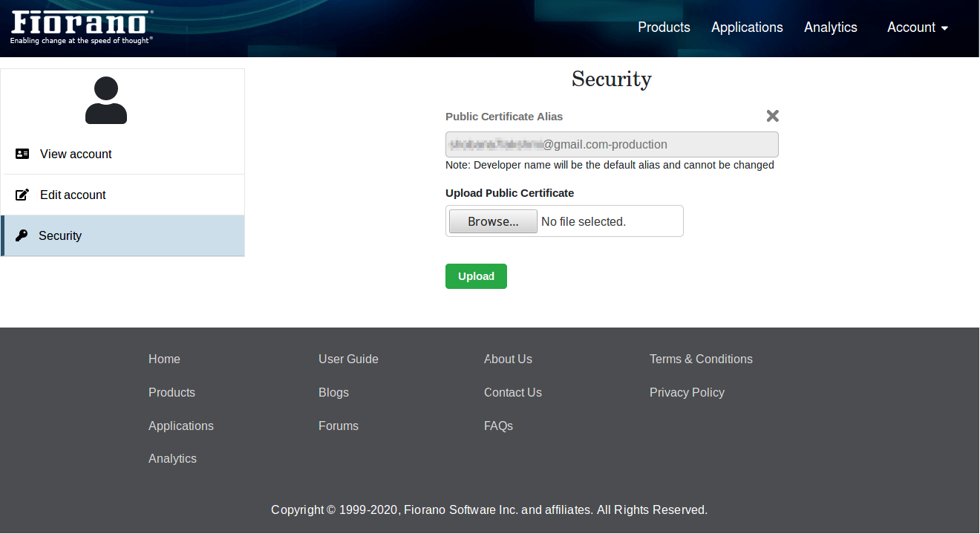Viewport: 980px width, 534px height.
Task: Open the Contact Us footer link
Action: pyautogui.click(x=512, y=392)
